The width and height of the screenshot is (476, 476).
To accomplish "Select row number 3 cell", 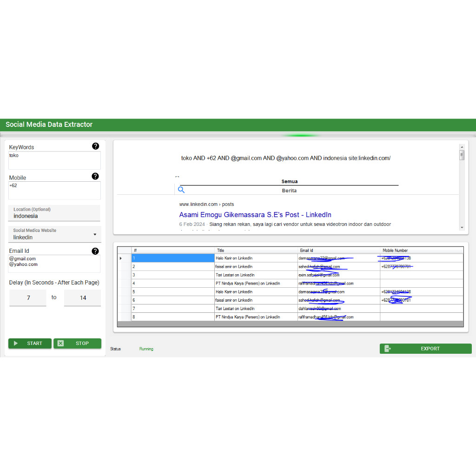I will pos(173,275).
